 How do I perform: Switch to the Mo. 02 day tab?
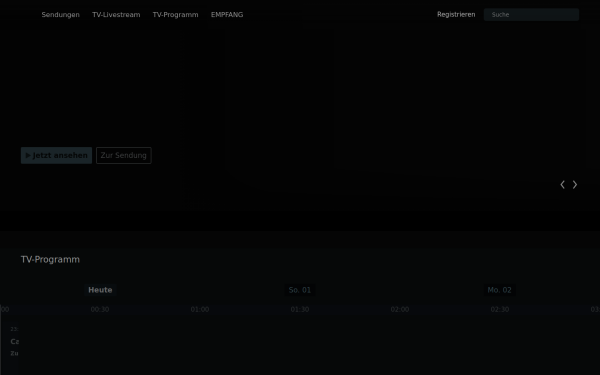[499, 290]
